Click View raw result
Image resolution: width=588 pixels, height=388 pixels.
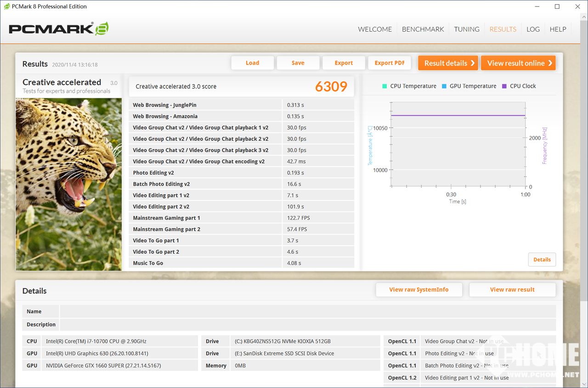(x=512, y=290)
